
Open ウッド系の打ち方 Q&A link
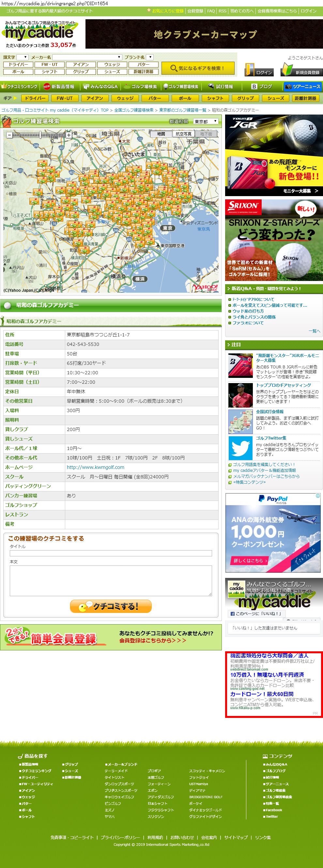248,311
